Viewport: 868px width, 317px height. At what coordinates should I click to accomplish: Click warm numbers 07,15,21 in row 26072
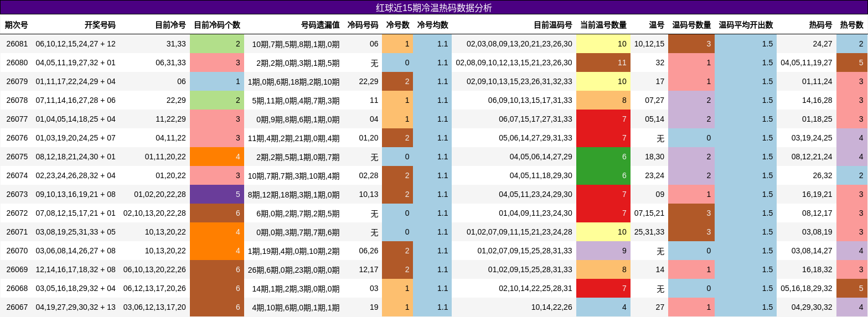649,213
